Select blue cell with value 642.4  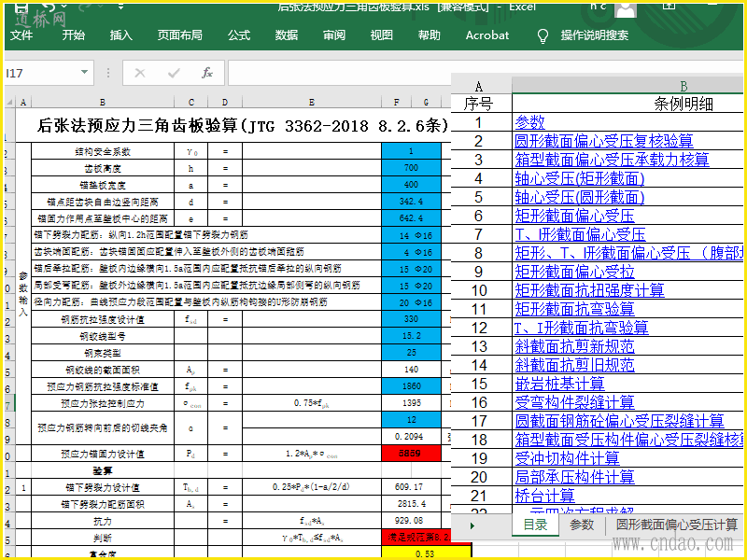point(411,218)
